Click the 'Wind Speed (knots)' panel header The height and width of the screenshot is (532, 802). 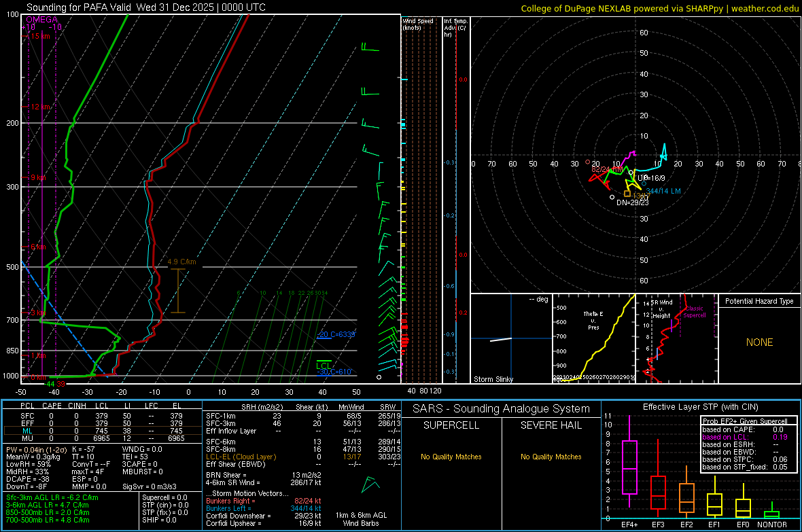pyautogui.click(x=417, y=24)
